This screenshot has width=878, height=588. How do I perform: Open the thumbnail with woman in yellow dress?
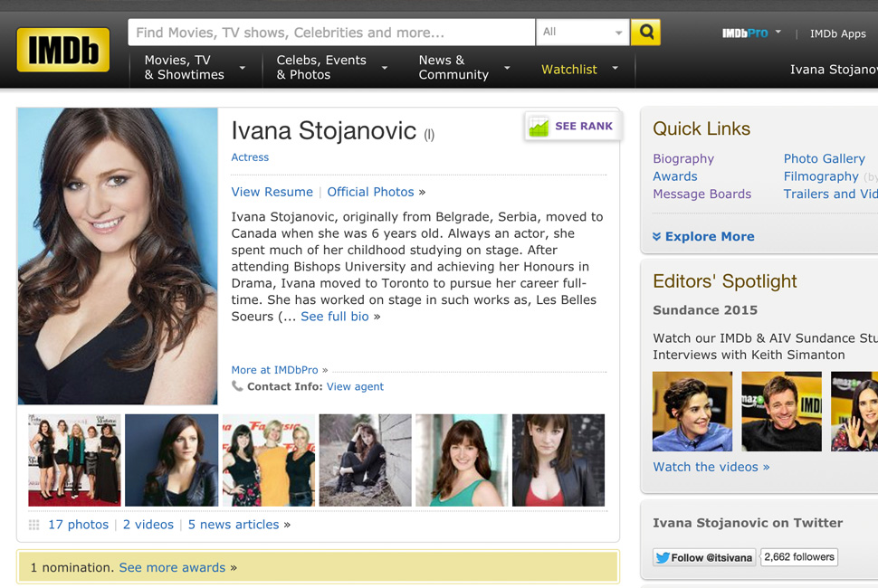(269, 460)
